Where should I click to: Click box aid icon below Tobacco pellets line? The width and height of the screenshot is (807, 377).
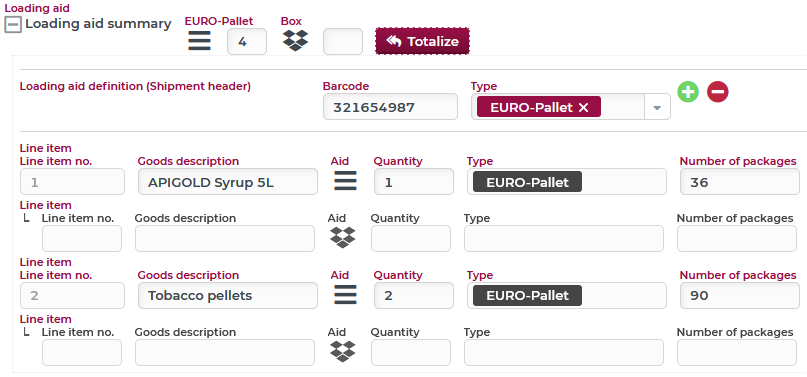point(342,351)
